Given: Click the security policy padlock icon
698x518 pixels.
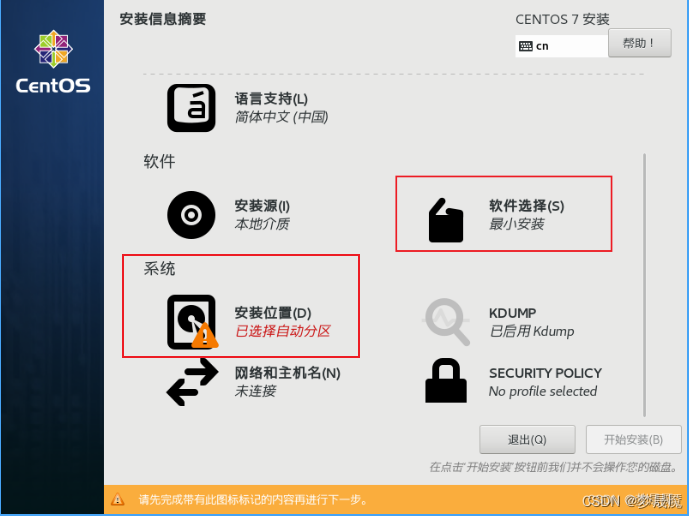Looking at the screenshot, I should pos(446,380).
